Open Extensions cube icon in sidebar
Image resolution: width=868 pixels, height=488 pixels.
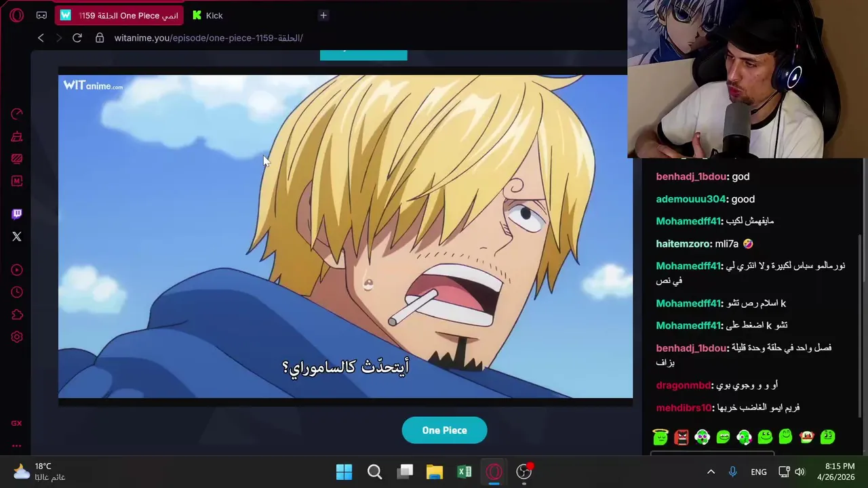tap(17, 314)
